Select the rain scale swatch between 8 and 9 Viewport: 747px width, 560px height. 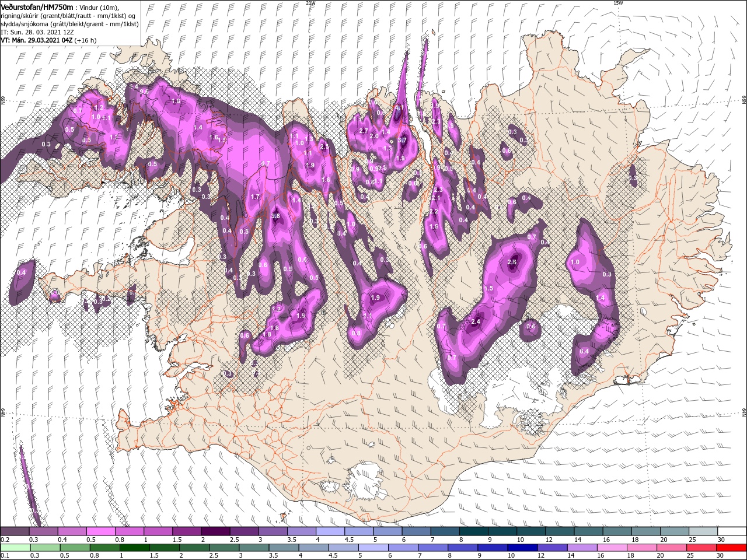coord(463,548)
